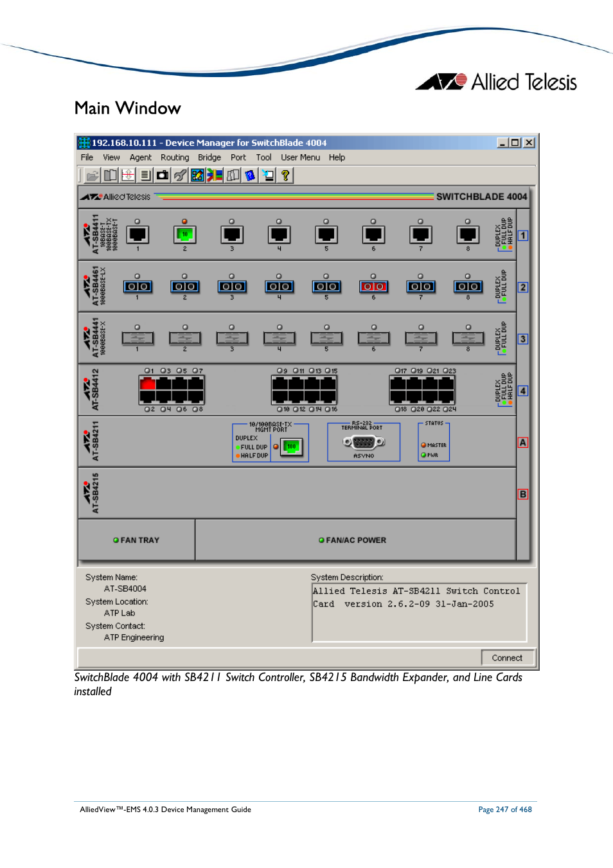This screenshot has height=868, width=613.
Task: Select GBIC port 3 on AT-SB4441 card
Action: [232, 338]
